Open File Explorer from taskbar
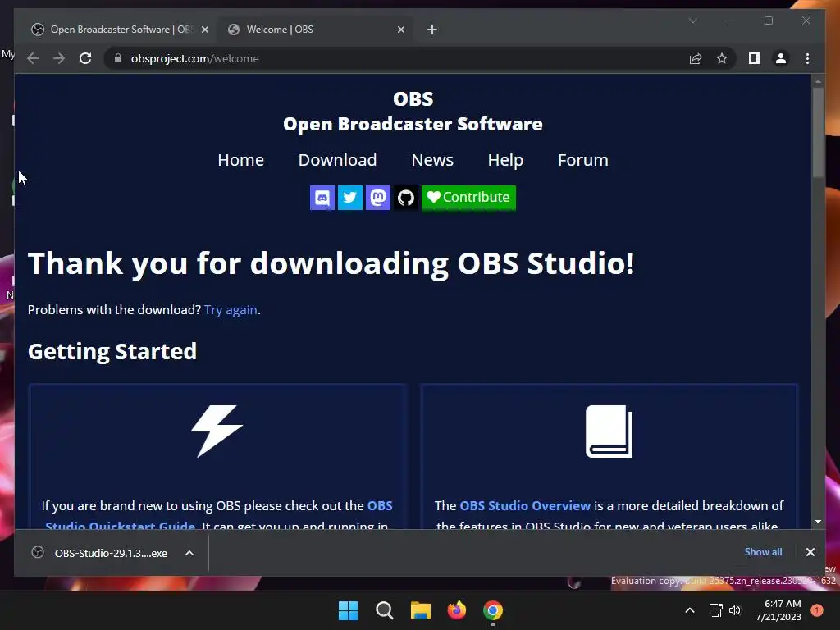The width and height of the screenshot is (840, 630). [x=421, y=610]
